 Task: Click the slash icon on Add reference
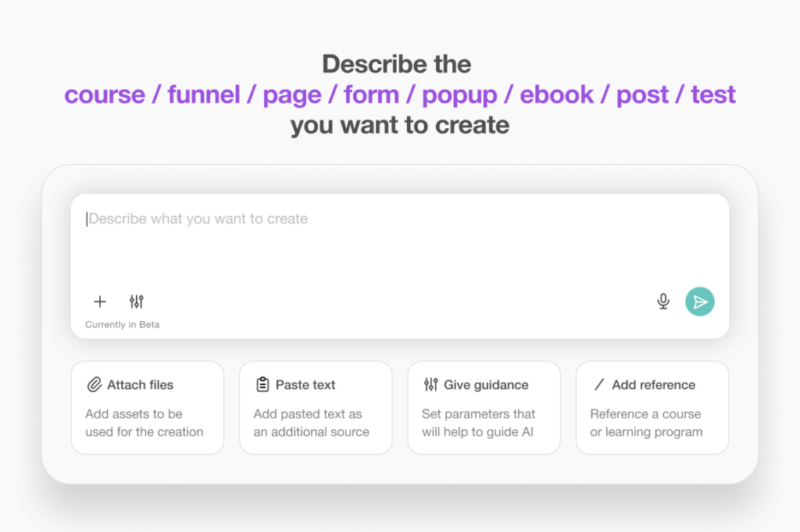pyautogui.click(x=599, y=384)
